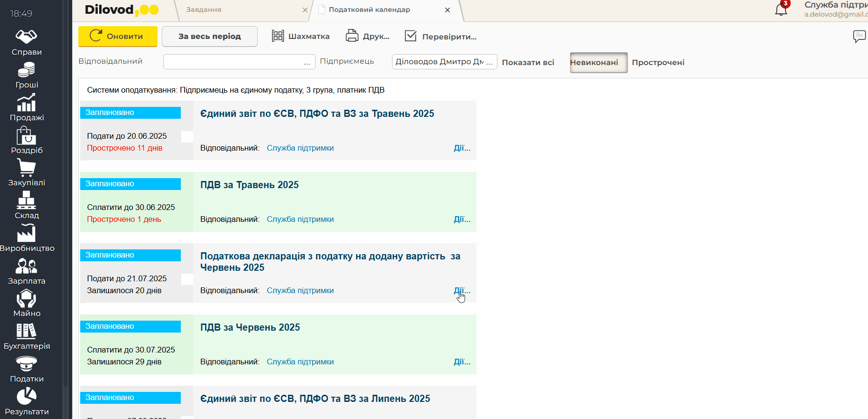Open the chat message icon
Image resolution: width=868 pixels, height=419 pixels.
859,36
